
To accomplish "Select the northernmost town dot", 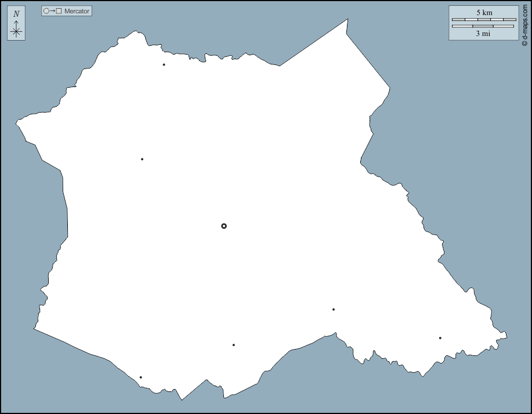I will click(x=164, y=64).
